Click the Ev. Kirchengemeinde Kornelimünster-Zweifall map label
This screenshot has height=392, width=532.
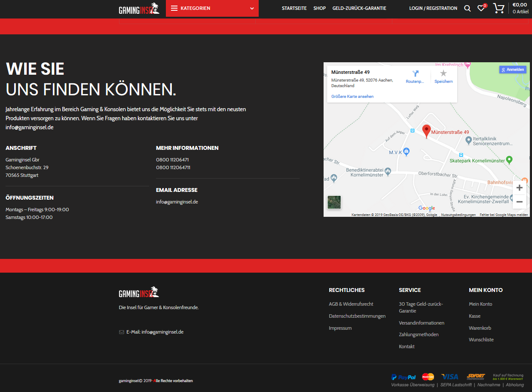483,199
